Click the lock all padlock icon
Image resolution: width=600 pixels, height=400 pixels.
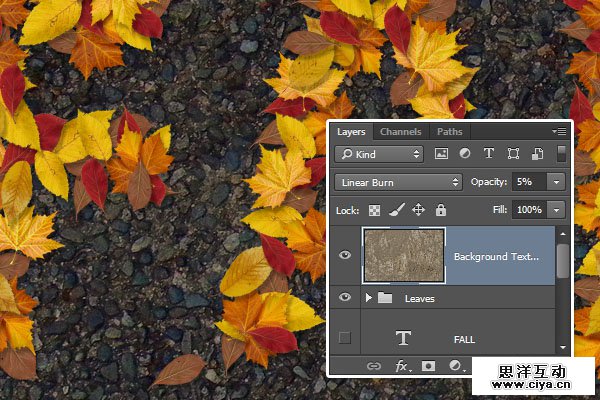click(440, 210)
